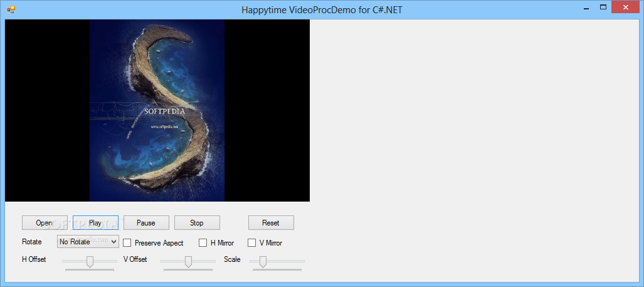Click the window title text
This screenshot has height=287, width=644.
322,10
